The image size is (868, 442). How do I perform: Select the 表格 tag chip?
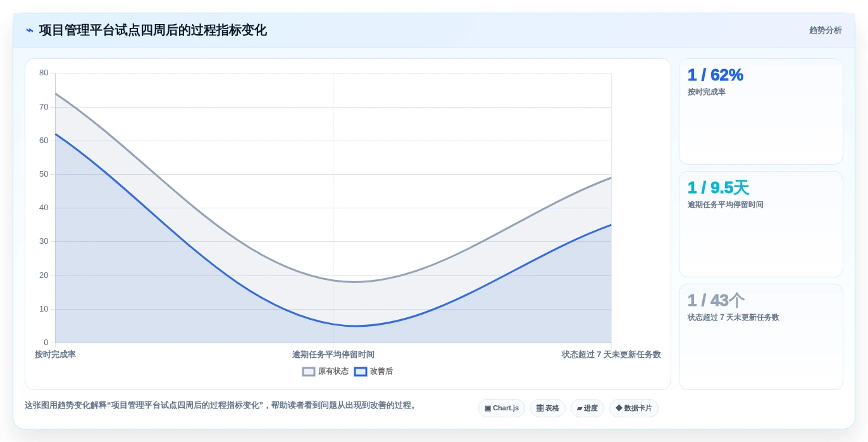548,408
